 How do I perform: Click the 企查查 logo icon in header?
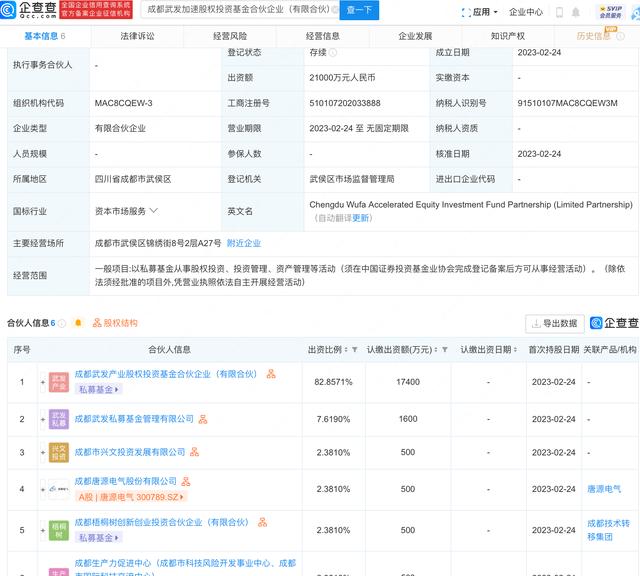(8, 9)
